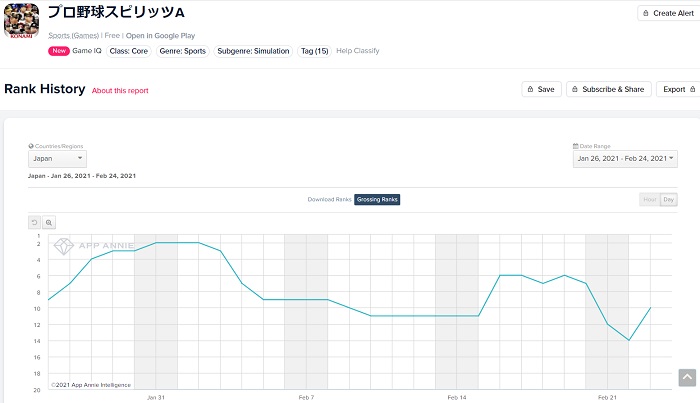Viewport: 700px width, 403px height.
Task: Click the Feb 21 axis label
Action: (x=607, y=397)
